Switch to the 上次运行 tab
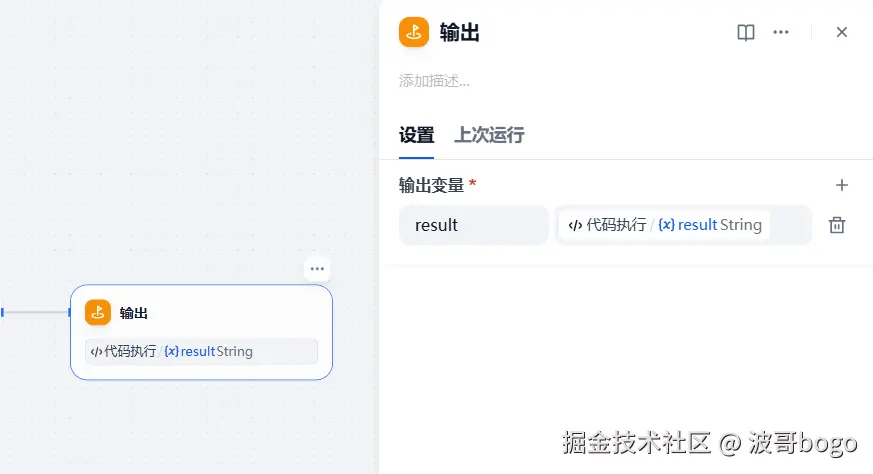The height and width of the screenshot is (474, 873). 489,135
